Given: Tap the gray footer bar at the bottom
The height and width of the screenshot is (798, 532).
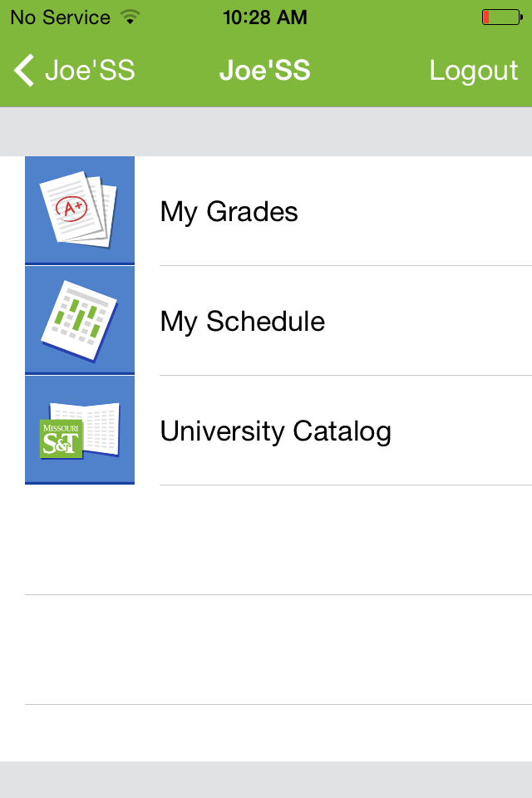Looking at the screenshot, I should point(266,780).
